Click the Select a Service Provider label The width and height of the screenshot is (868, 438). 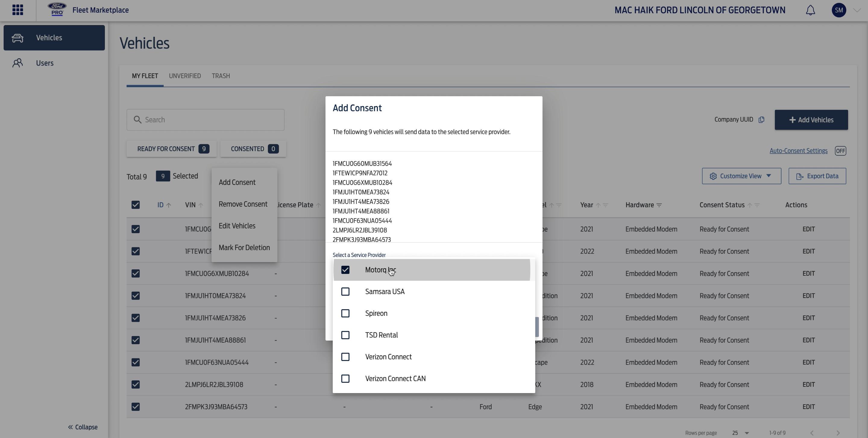(359, 255)
